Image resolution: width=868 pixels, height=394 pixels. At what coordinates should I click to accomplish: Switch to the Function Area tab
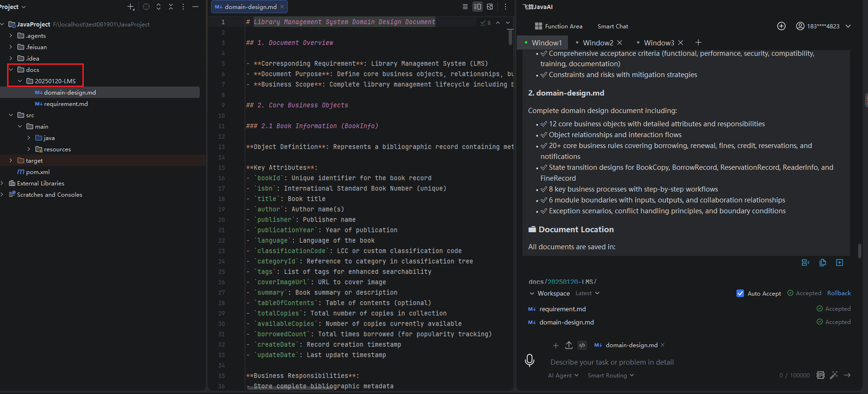558,26
